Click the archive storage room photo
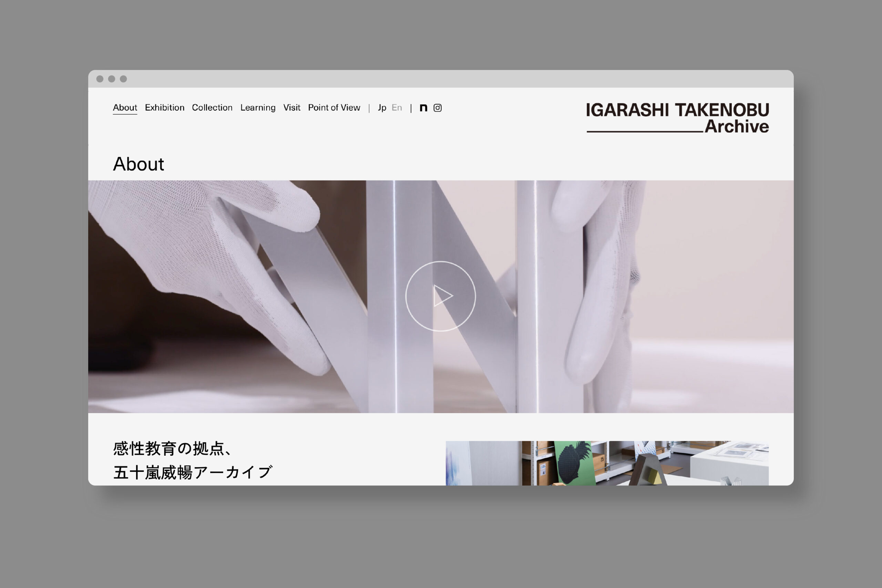882x588 pixels. pyautogui.click(x=607, y=463)
